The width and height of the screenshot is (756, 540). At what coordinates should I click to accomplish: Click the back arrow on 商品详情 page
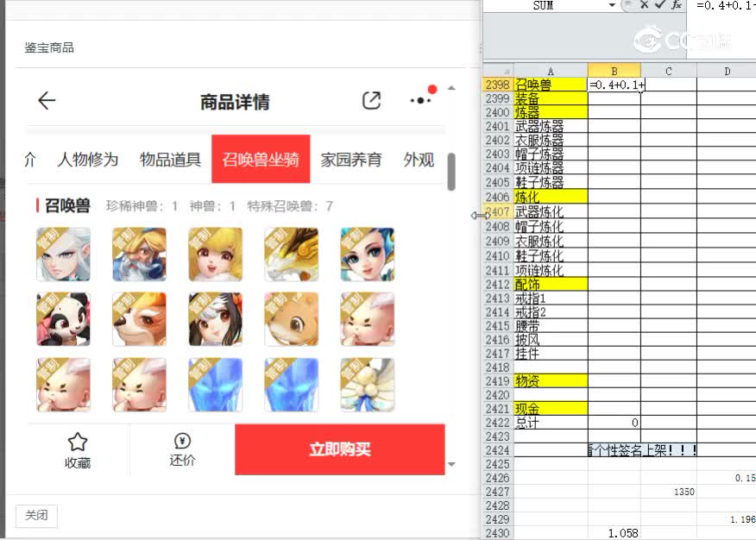click(x=47, y=100)
